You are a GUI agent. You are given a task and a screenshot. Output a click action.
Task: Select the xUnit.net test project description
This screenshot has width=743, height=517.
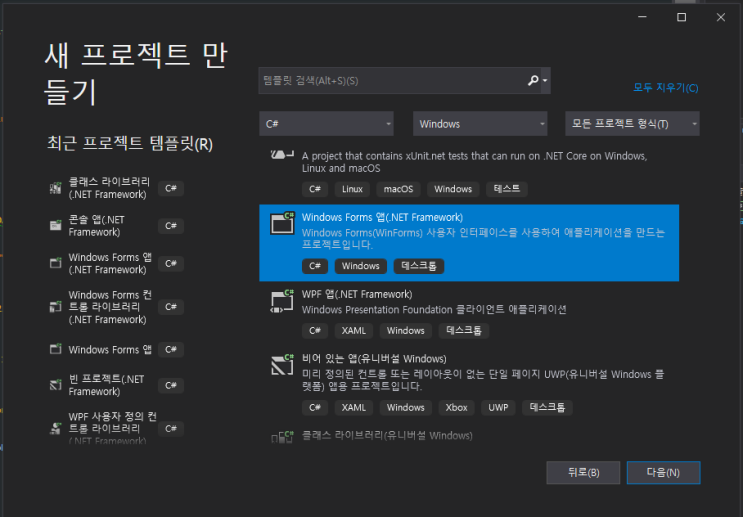click(x=474, y=162)
